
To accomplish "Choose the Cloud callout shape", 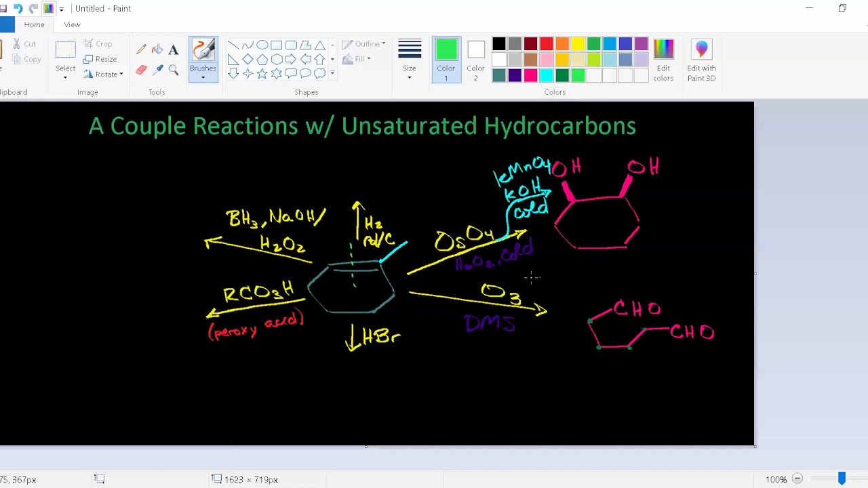I will click(319, 73).
